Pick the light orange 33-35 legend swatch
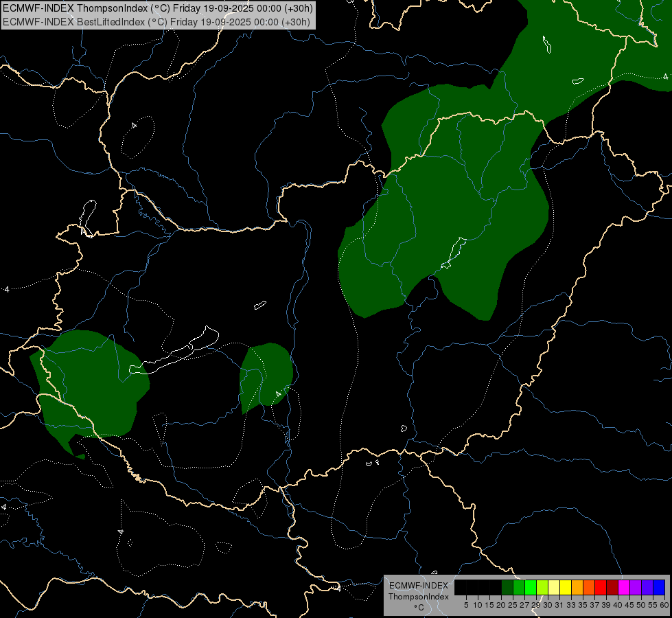 (x=577, y=587)
